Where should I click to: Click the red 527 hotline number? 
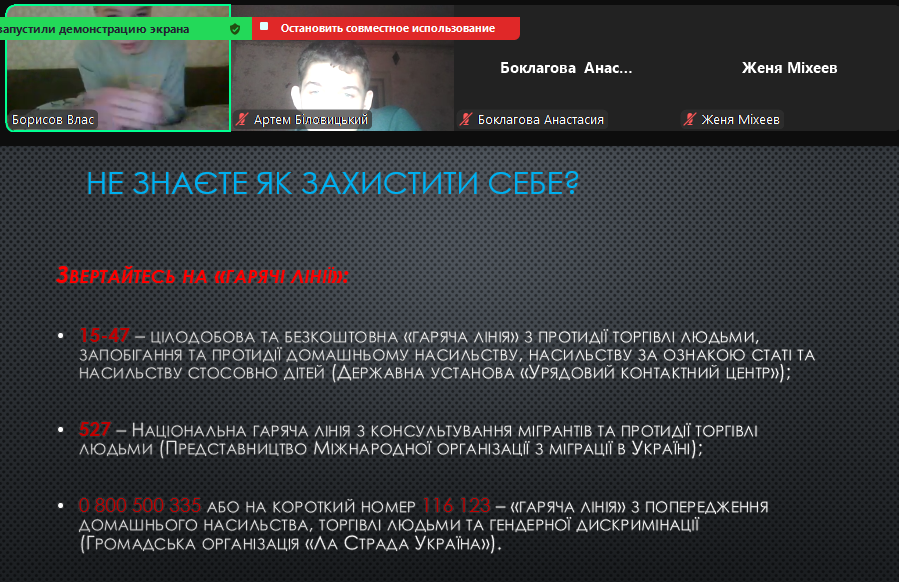(95, 429)
